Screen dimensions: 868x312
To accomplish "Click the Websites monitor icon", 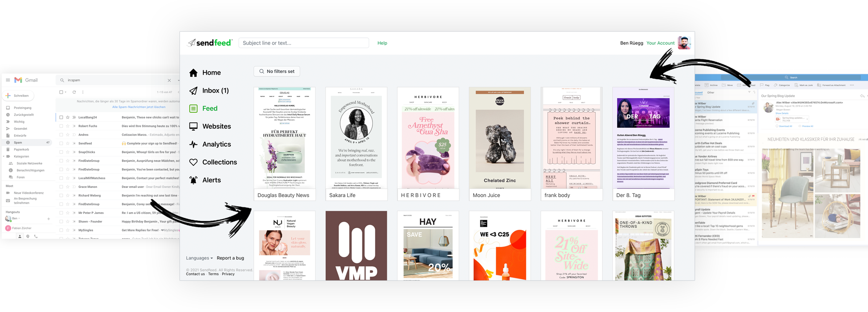I will [x=193, y=126].
